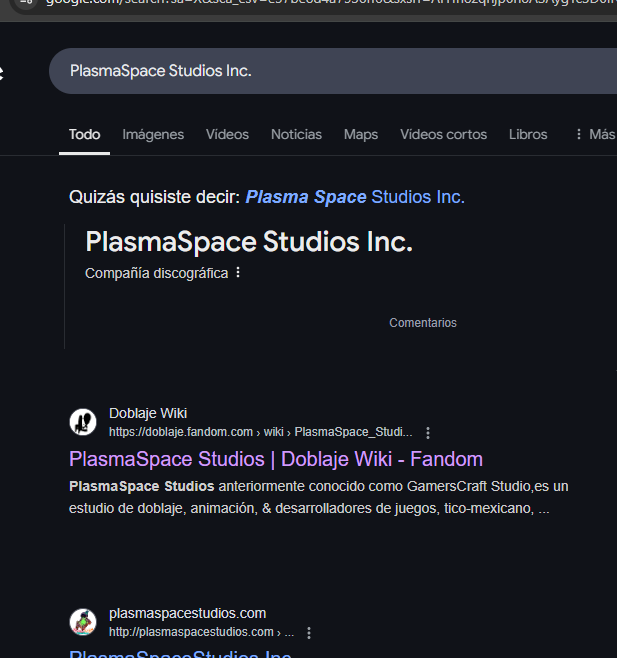The height and width of the screenshot is (658, 617).
Task: Open the PlasmaSpaceStudios Inc result title
Action: tap(180, 654)
